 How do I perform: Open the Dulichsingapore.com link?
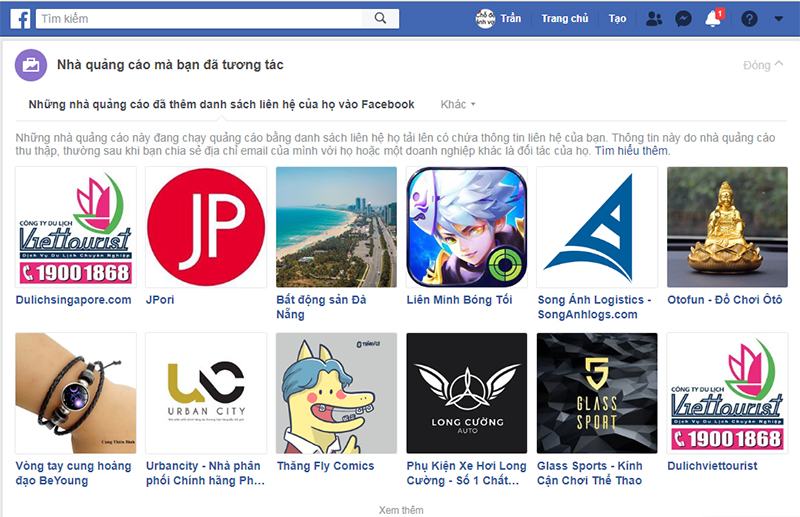(73, 300)
